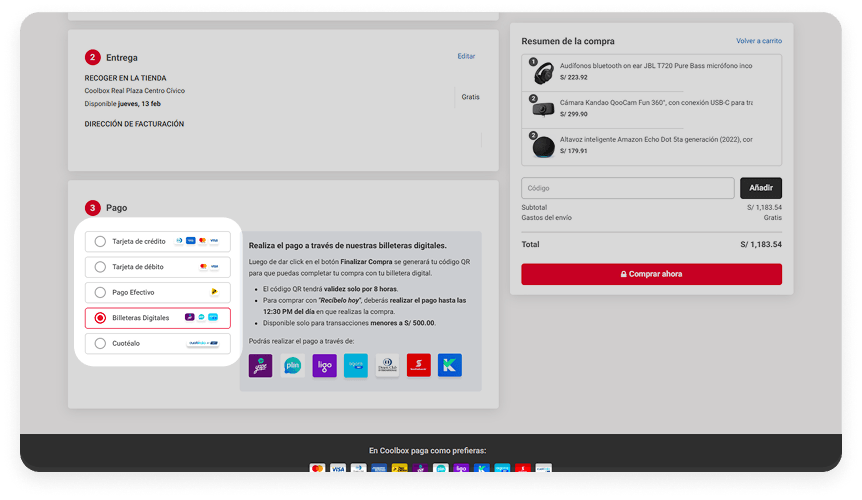
Task: Click the En Coolbox paga como prefieras text
Action: click(x=428, y=451)
